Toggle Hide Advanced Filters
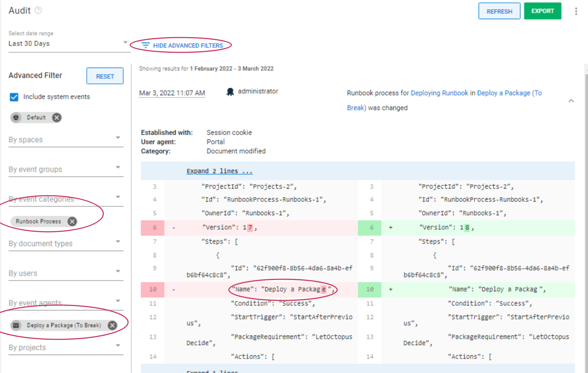The image size is (588, 373). 188,45
